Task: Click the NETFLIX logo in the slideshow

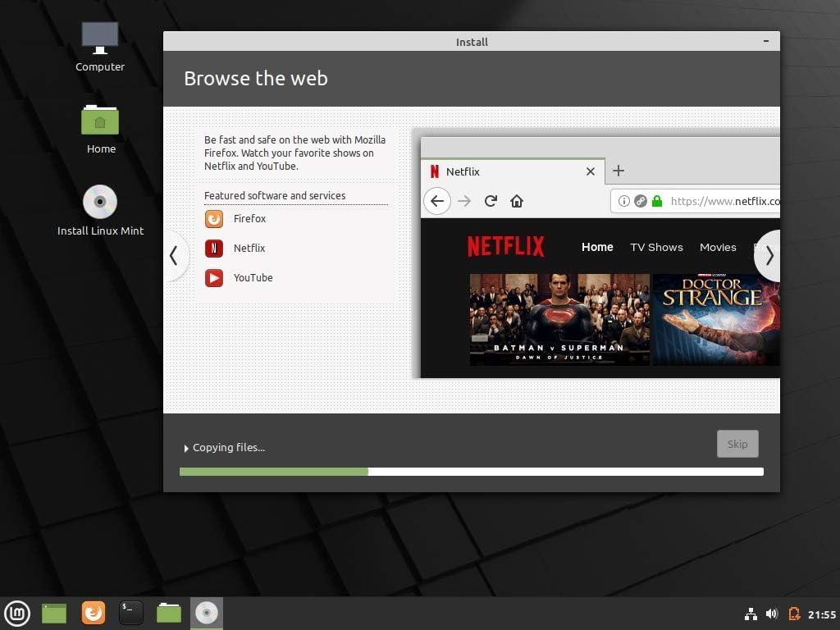Action: 505,246
